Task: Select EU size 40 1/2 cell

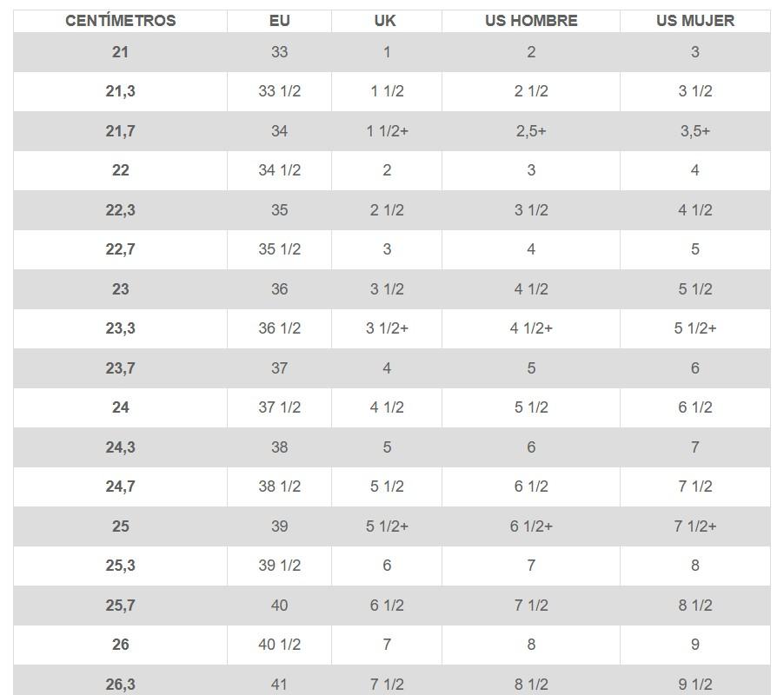Action: [x=279, y=645]
